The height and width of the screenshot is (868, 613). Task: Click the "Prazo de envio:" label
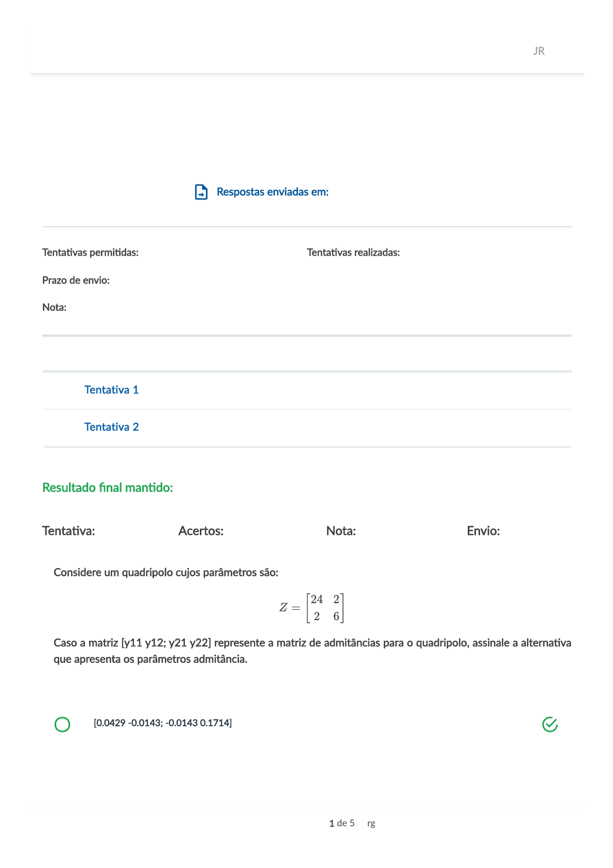click(76, 280)
